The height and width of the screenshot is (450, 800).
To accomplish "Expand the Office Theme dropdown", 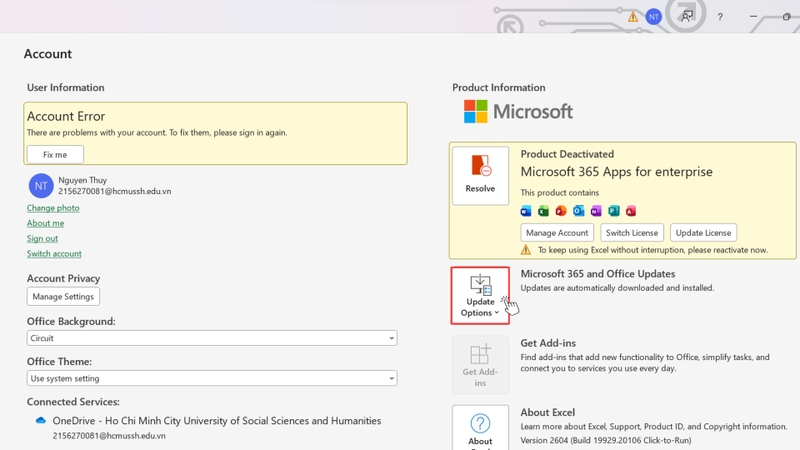I will click(212, 379).
